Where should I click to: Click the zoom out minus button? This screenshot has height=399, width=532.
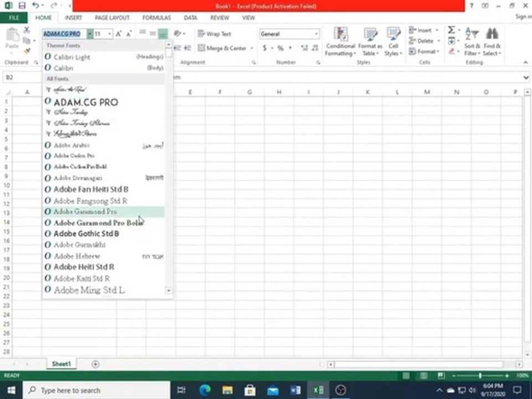pyautogui.click(x=454, y=376)
